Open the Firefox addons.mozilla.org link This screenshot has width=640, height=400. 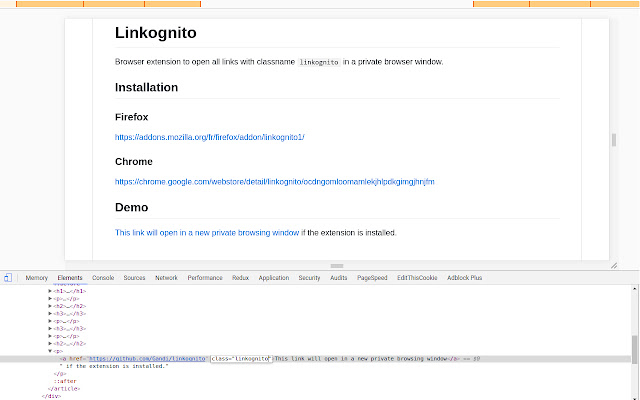(x=209, y=137)
